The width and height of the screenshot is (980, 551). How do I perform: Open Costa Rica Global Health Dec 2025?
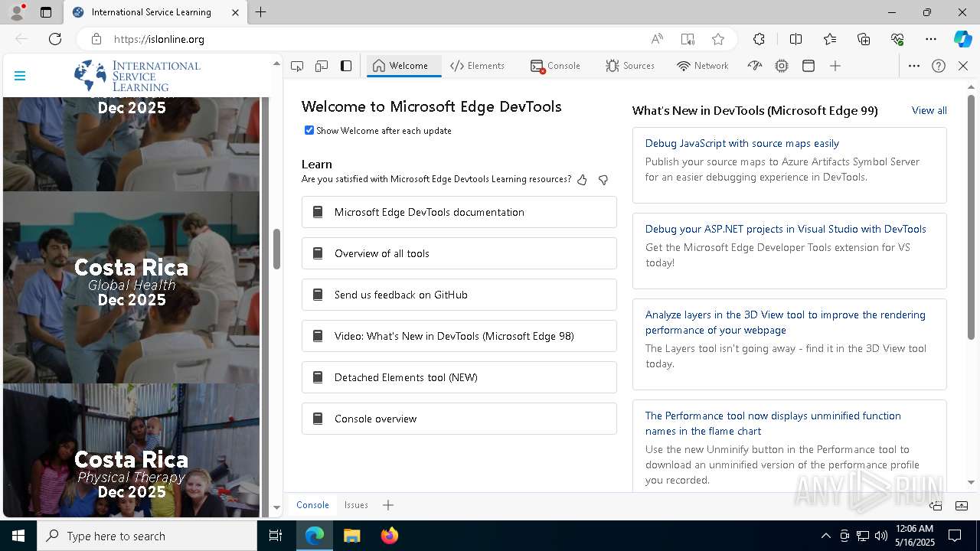[132, 287]
